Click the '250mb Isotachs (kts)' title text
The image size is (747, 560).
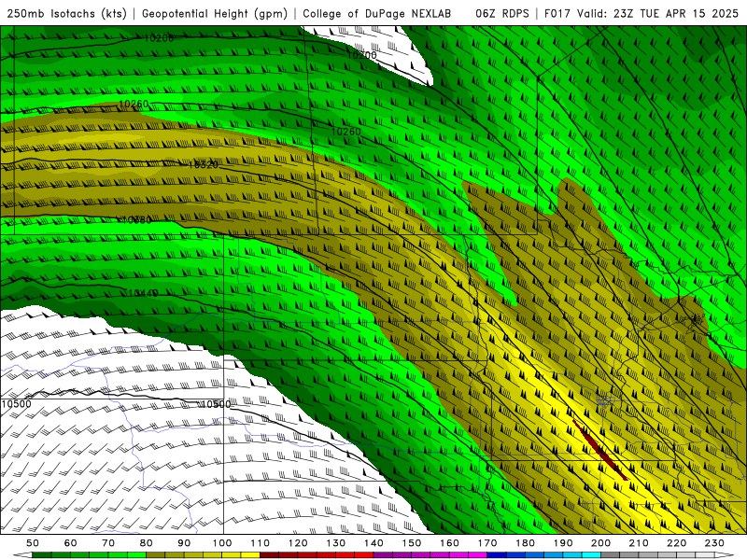[67, 13]
